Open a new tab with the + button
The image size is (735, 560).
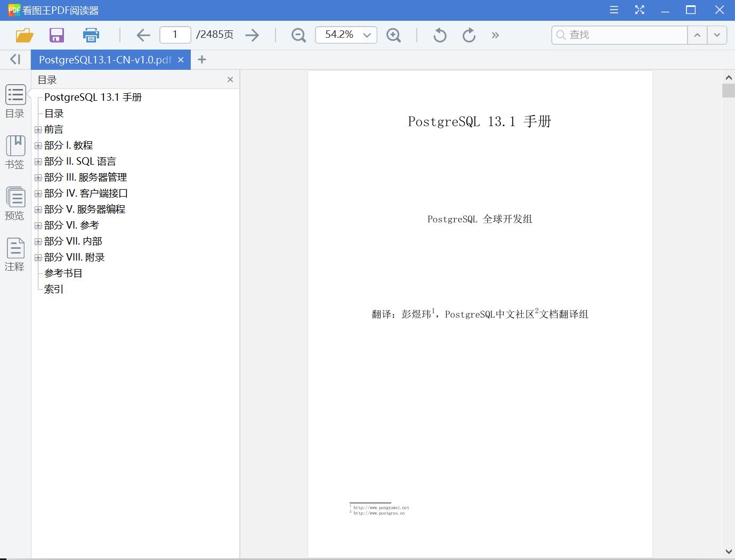tap(202, 60)
